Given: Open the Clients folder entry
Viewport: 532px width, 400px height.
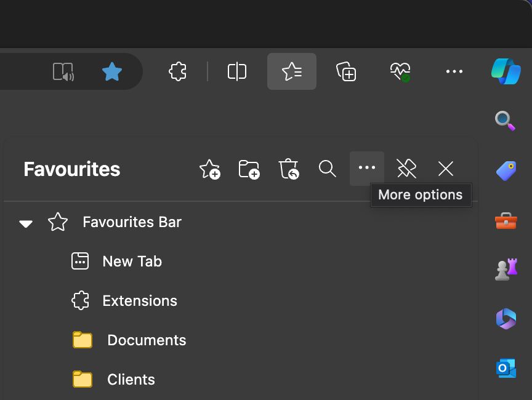Looking at the screenshot, I should click(x=131, y=379).
